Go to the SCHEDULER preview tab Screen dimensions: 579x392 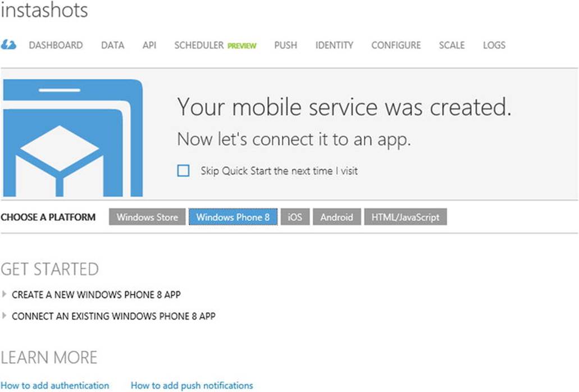pyautogui.click(x=215, y=45)
